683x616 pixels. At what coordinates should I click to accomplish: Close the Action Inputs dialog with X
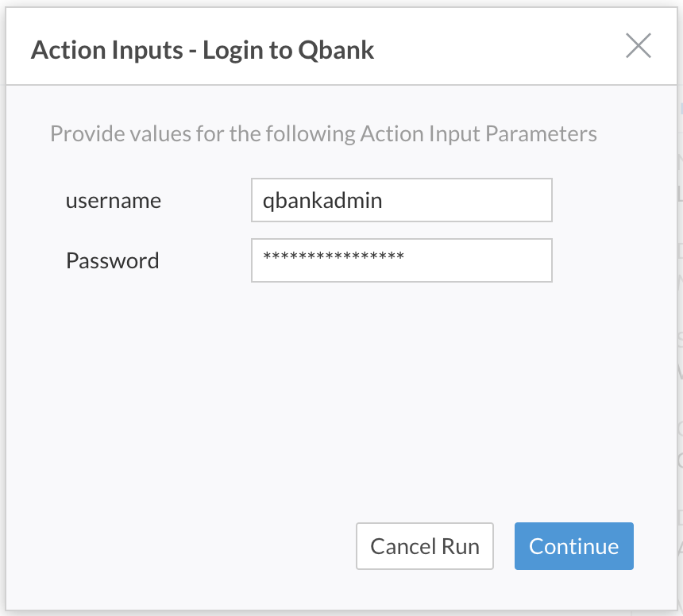(639, 45)
